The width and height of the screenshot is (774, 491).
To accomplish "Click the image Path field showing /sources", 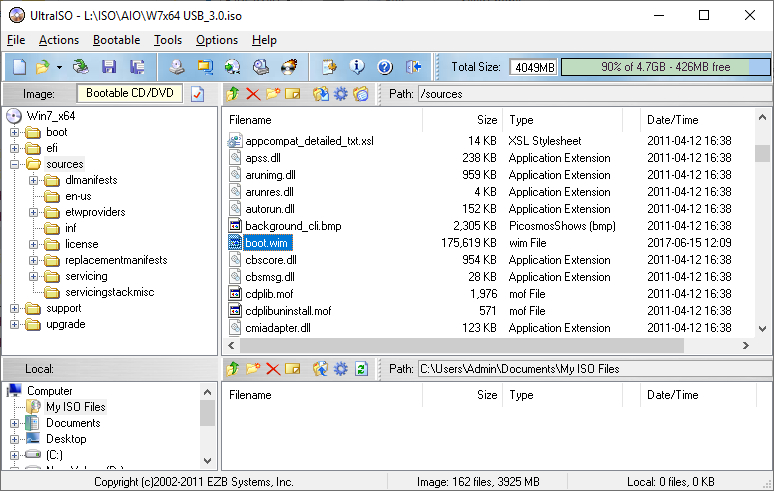I will coord(595,94).
